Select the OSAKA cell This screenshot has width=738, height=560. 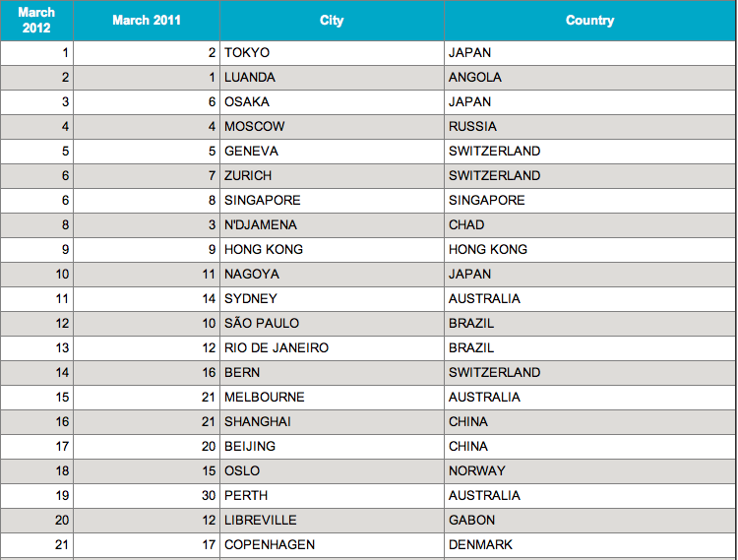coord(332,101)
